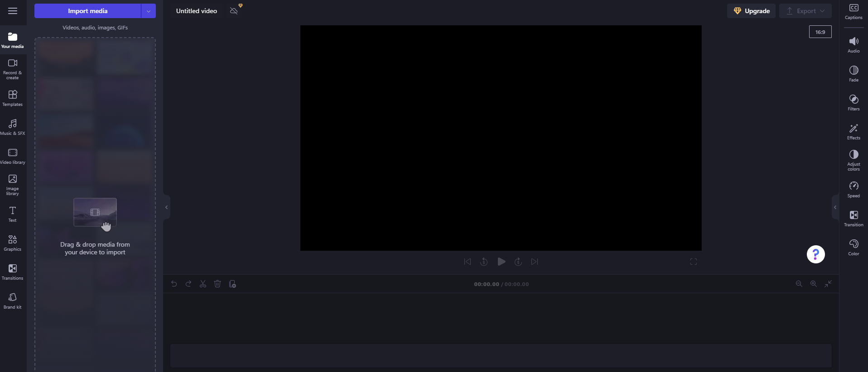
Task: Open the Graphics panel
Action: (13, 243)
